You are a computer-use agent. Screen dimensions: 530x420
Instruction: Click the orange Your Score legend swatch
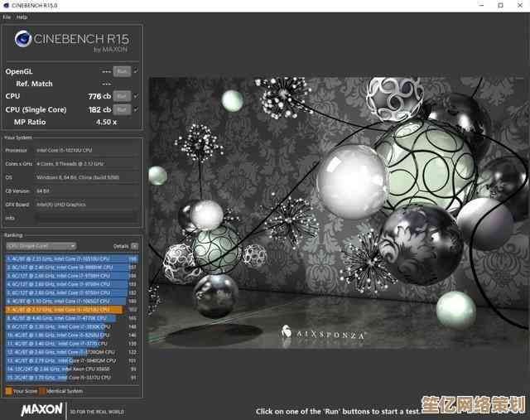8,389
